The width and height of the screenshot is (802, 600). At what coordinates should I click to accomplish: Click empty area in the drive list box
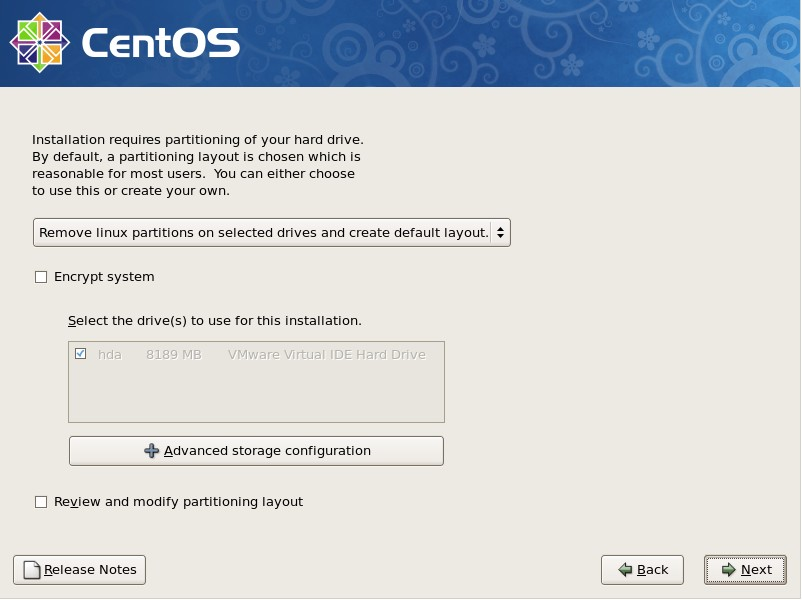click(x=256, y=395)
